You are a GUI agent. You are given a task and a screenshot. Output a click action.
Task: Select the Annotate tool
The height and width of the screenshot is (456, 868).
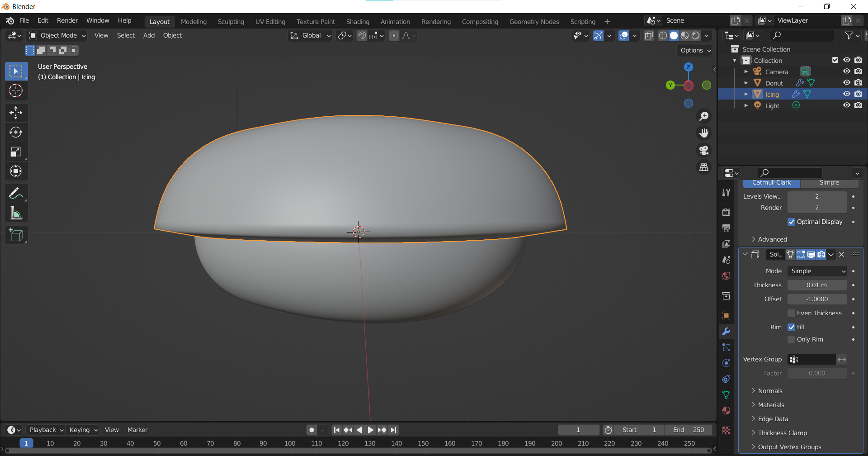[16, 193]
